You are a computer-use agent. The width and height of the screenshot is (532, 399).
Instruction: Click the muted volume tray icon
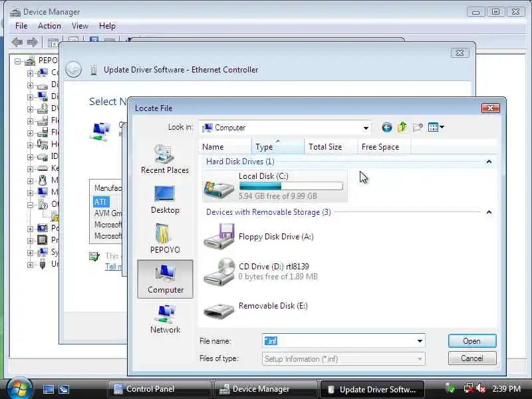(x=481, y=388)
